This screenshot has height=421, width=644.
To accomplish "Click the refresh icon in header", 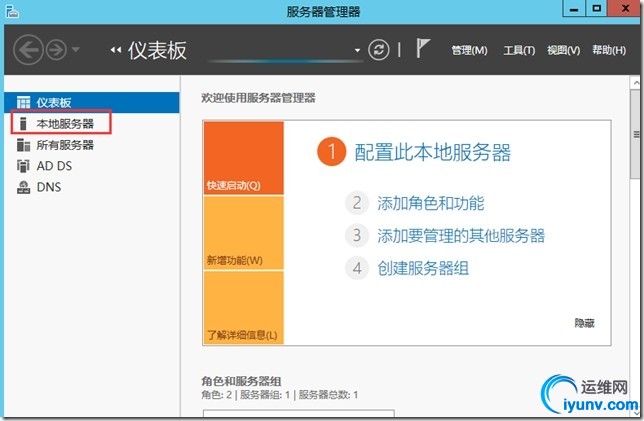I will 378,50.
